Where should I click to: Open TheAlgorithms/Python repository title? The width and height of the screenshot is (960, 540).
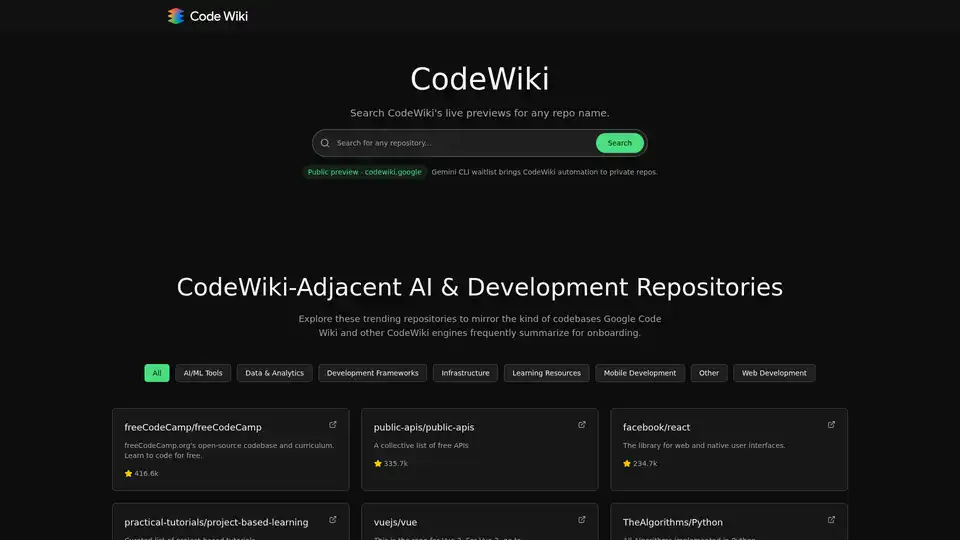672,522
